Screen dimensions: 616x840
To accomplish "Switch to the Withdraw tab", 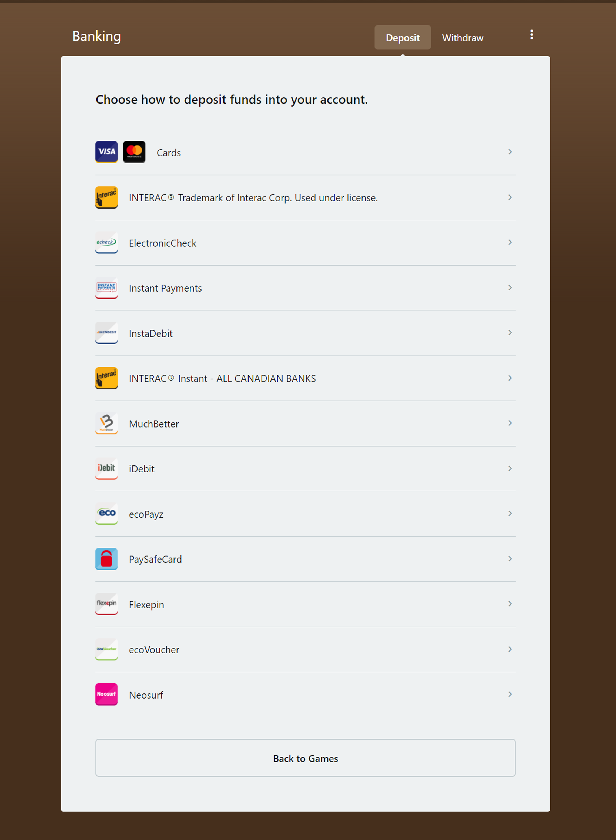I will (462, 38).
